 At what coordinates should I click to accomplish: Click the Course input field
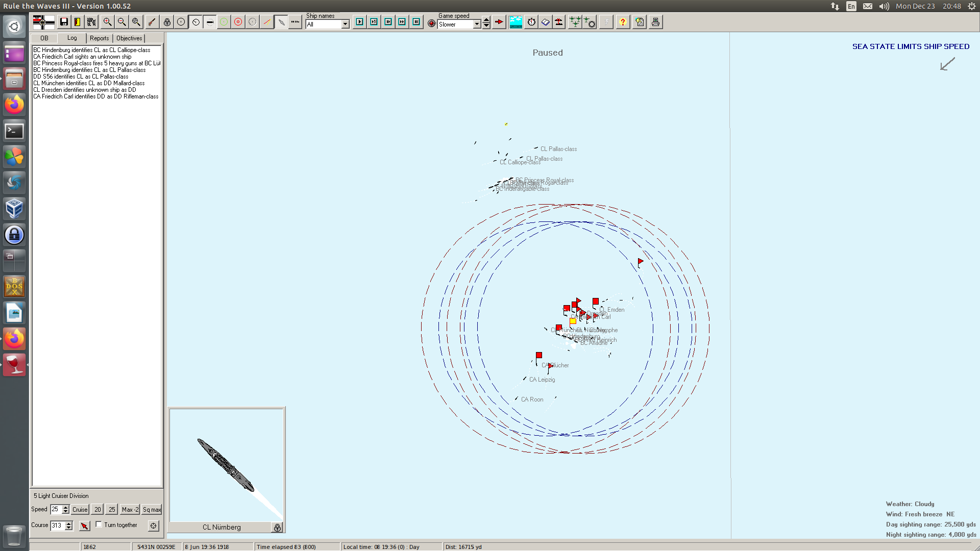(x=57, y=525)
